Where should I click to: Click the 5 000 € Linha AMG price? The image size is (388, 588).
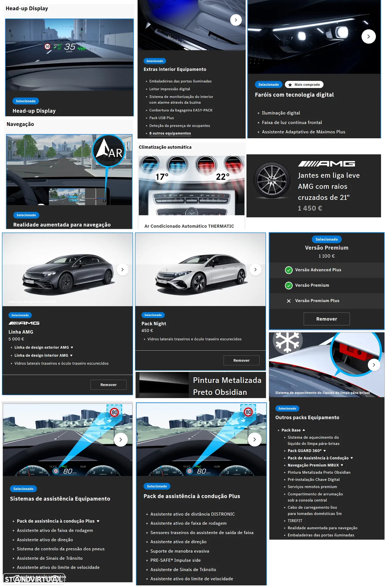click(16, 339)
